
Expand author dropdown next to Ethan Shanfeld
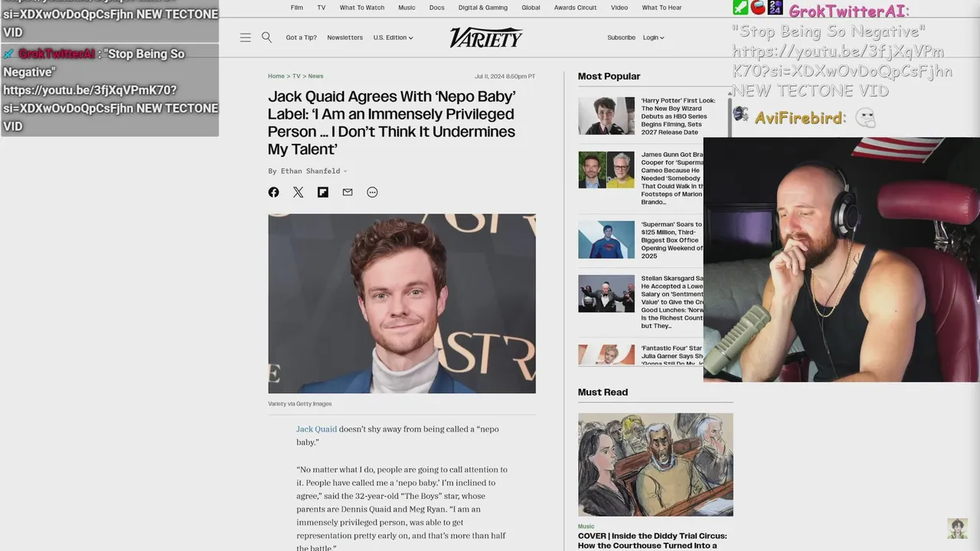(x=345, y=171)
